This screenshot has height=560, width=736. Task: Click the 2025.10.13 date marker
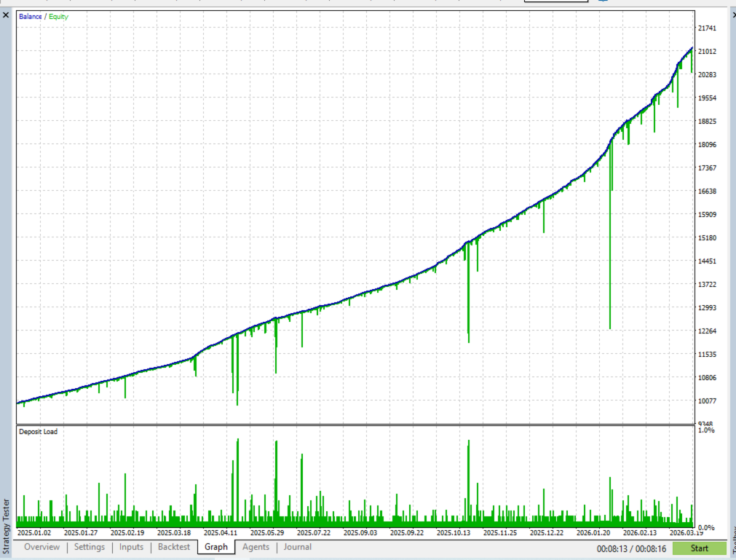453,533
